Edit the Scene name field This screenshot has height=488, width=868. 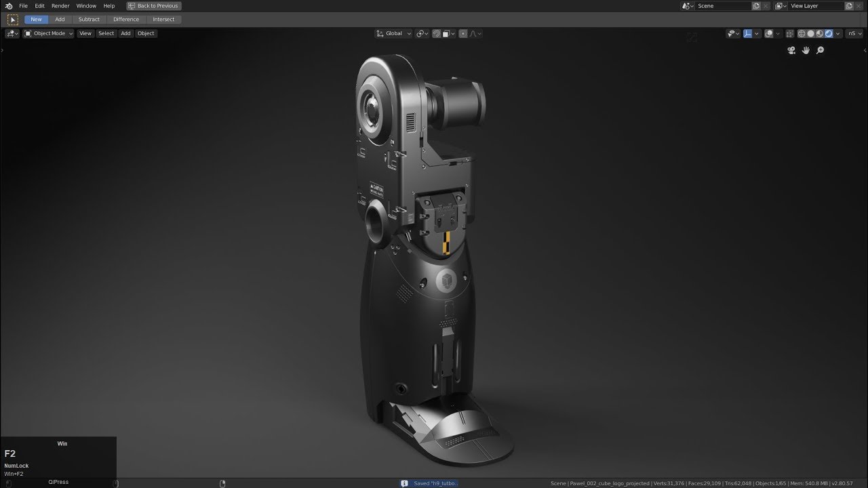(x=724, y=5)
